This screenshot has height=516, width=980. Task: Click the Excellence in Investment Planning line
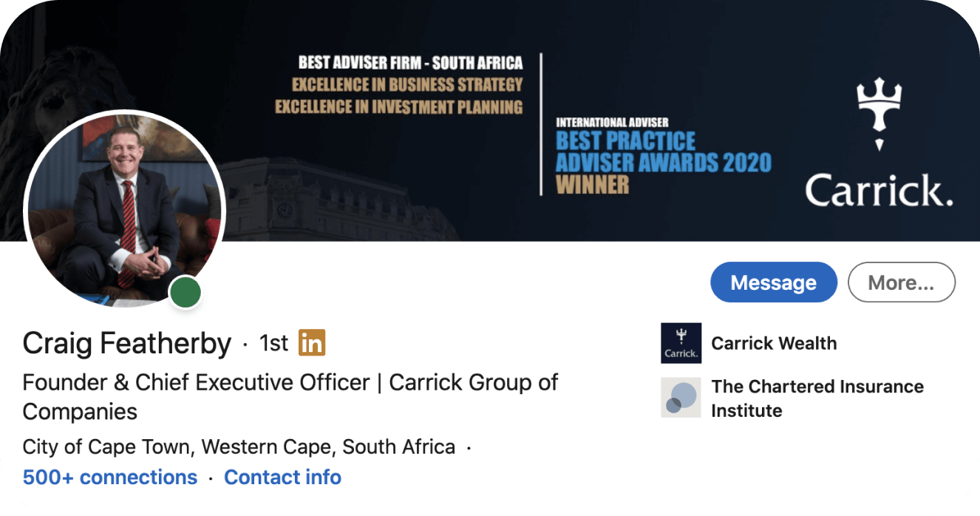399,106
